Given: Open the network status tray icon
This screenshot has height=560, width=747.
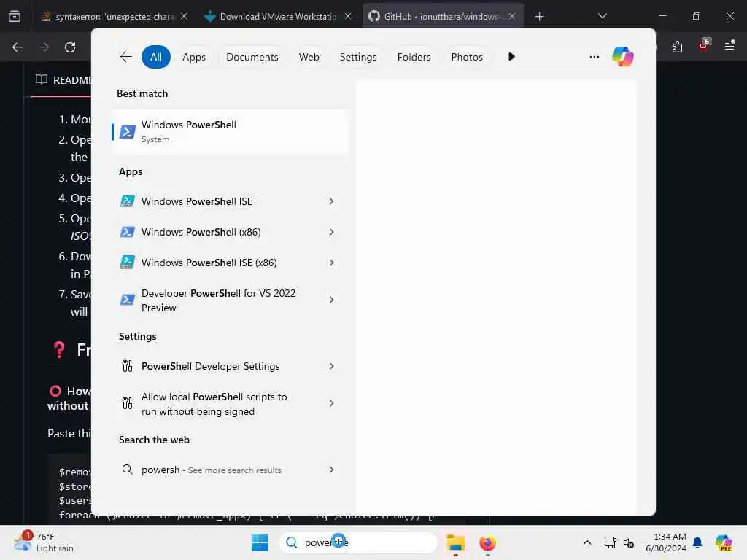Looking at the screenshot, I should point(610,542).
